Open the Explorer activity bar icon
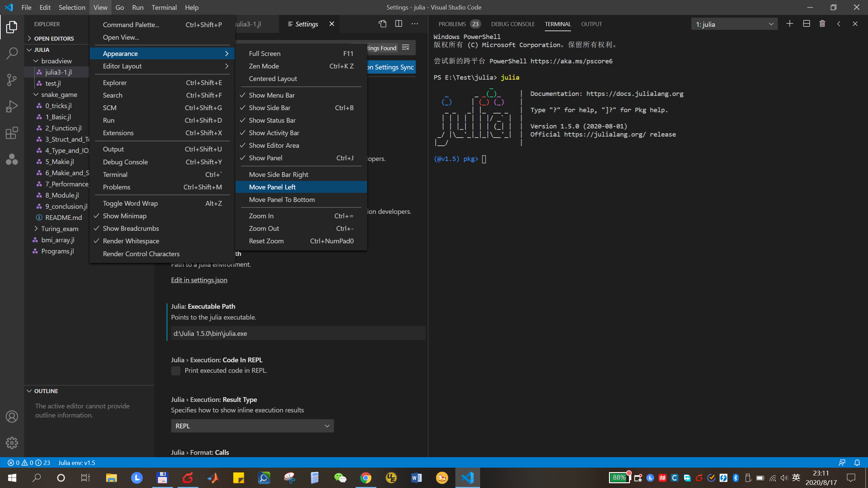The height and width of the screenshot is (488, 868). (12, 27)
